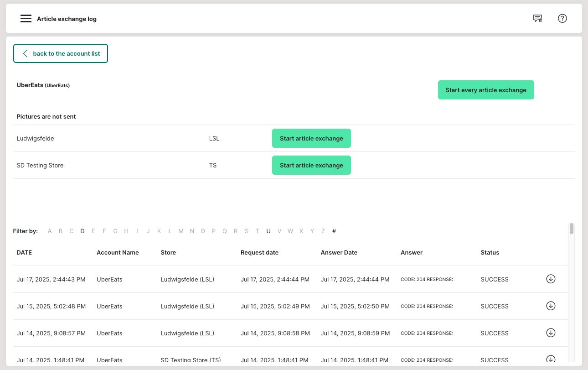
Task: Click the Account Name column header
Action: [x=118, y=252]
